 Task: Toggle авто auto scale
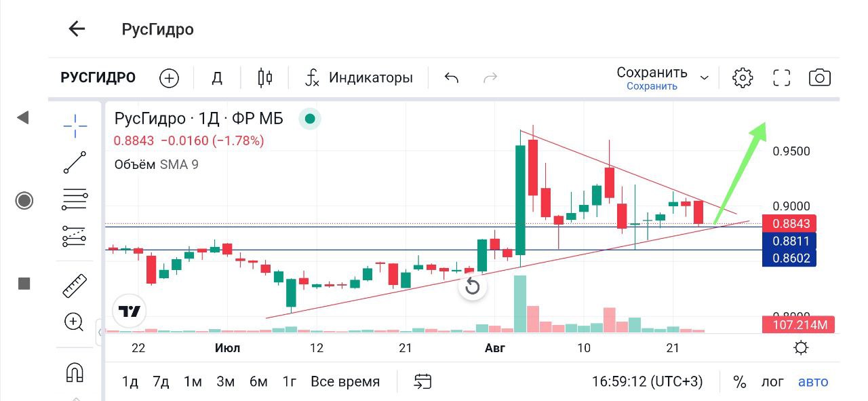(813, 382)
